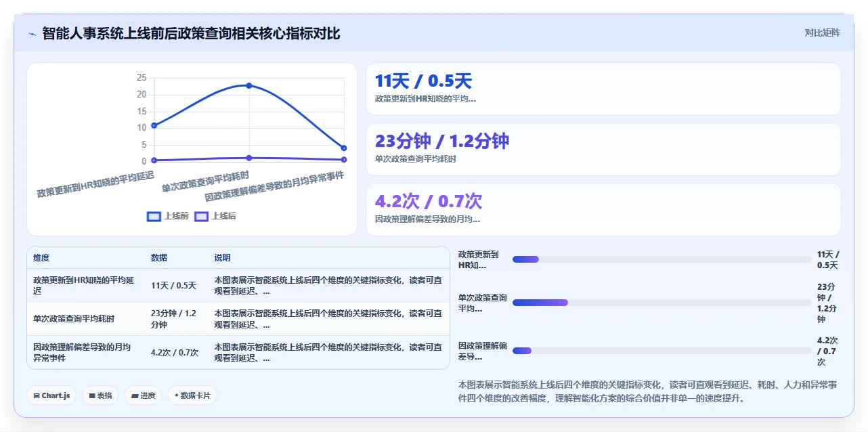This screenshot has width=868, height=432.
Task: Click the 上线前 data point at 4 on chart
Action: [x=344, y=148]
